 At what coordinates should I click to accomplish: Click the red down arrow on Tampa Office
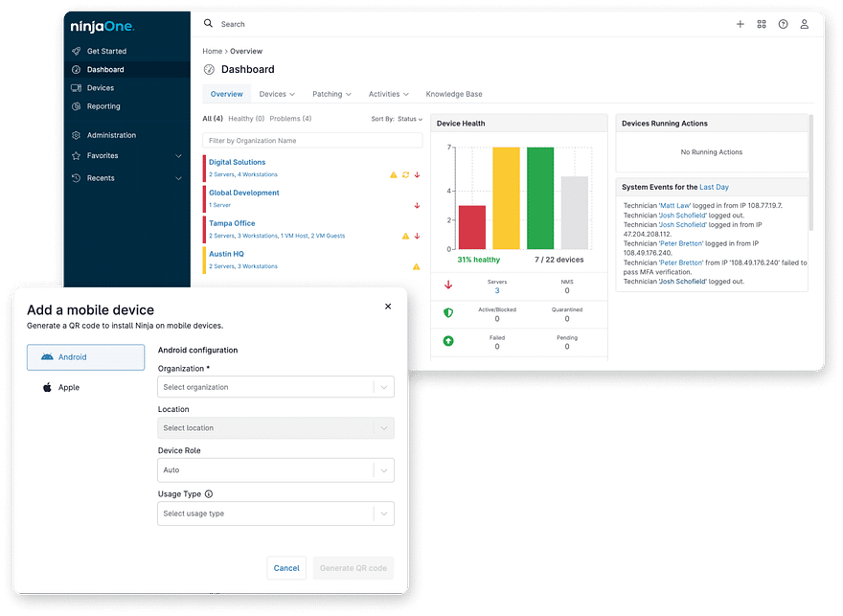click(x=418, y=236)
